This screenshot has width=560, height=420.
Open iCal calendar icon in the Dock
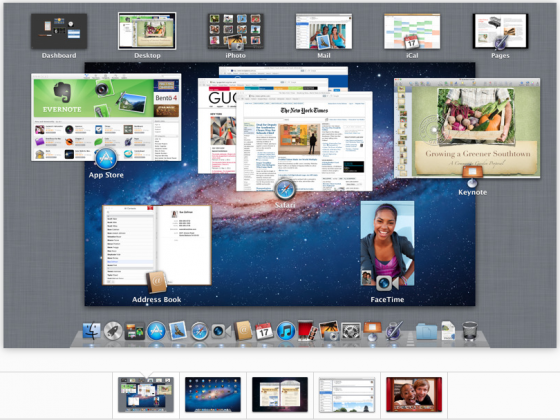(x=264, y=331)
